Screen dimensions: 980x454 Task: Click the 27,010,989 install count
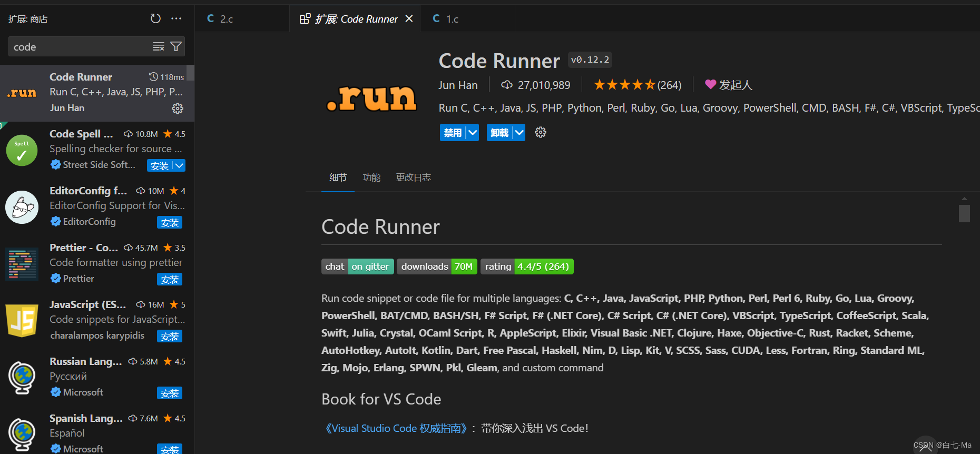tap(544, 85)
